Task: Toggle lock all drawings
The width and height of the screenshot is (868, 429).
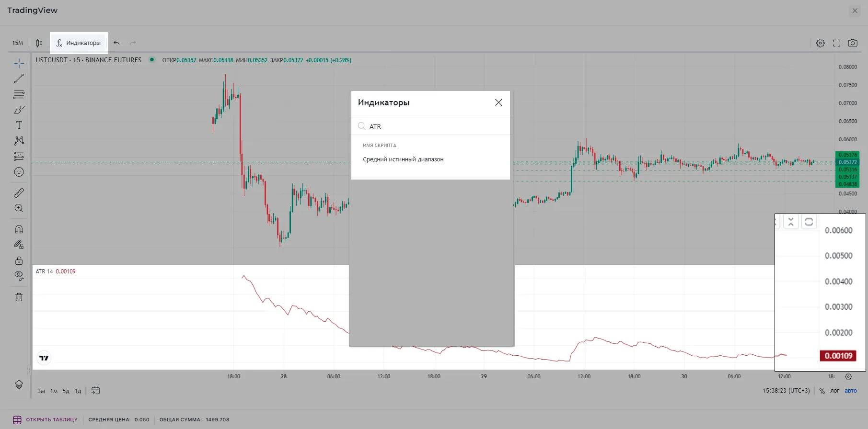Action: (19, 260)
